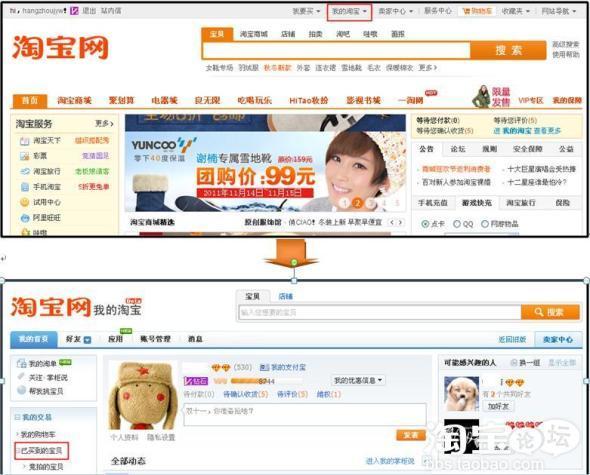Select the 店铺 search tab on homepage
Viewport: 590px width, 475px height.
click(287, 34)
